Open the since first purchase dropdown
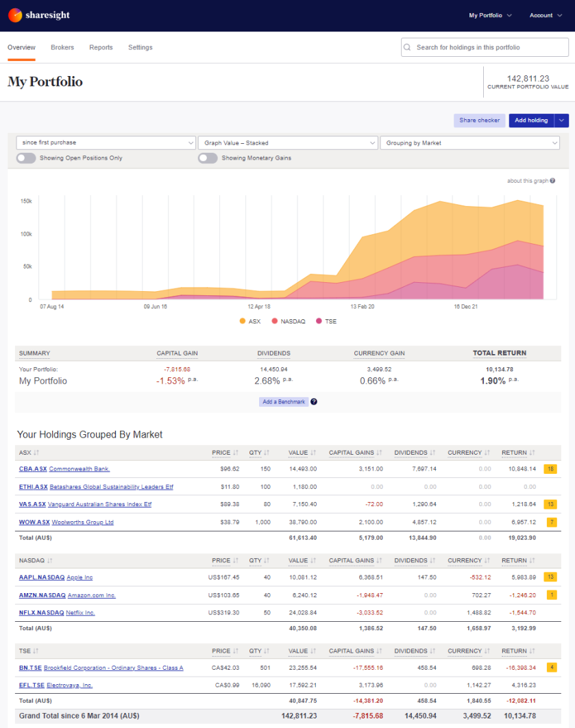575x728 pixels. point(106,142)
